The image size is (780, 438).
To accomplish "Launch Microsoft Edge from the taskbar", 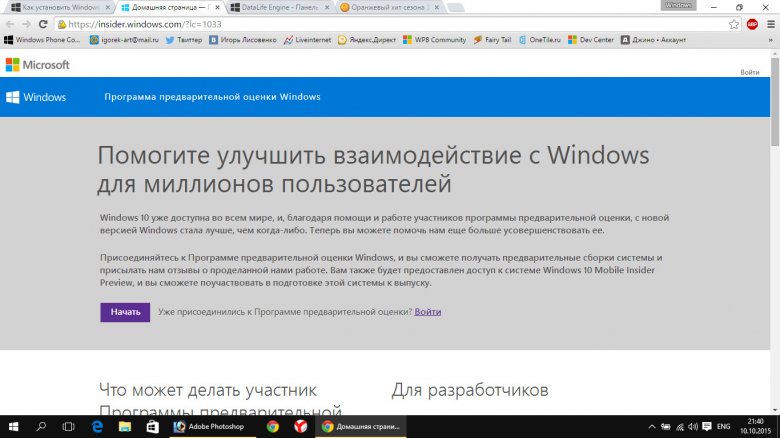I will point(97,427).
